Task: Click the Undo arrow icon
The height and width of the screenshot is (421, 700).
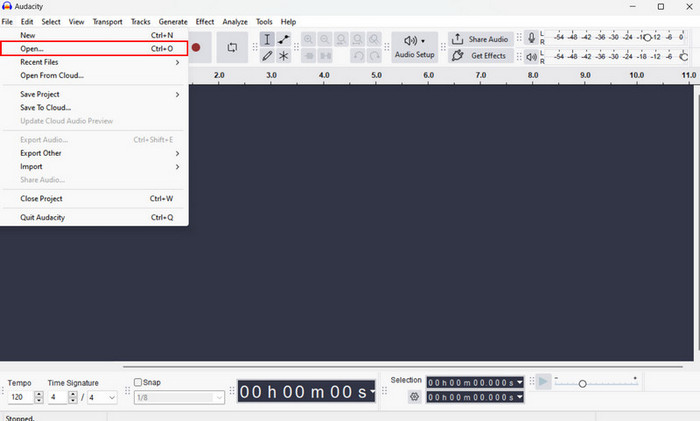Action: tap(358, 56)
